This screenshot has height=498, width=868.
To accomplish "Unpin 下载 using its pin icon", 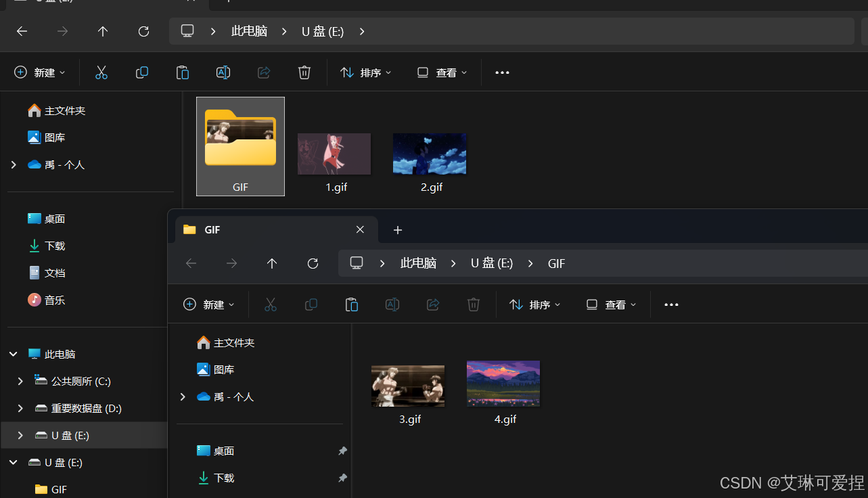I will (x=342, y=478).
